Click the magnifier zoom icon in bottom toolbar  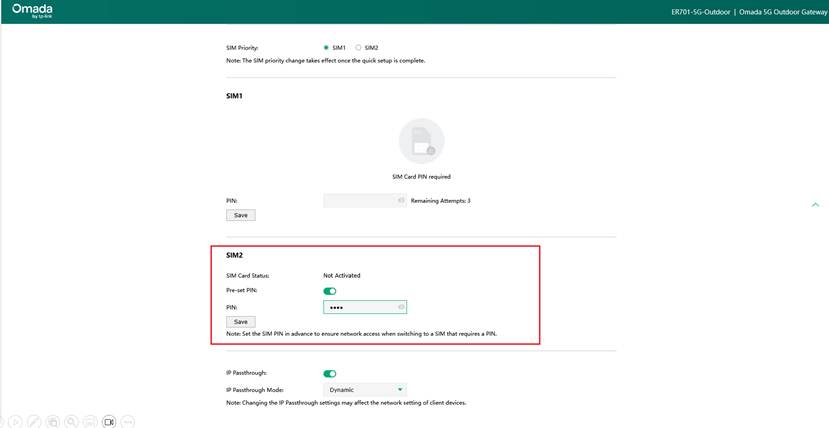pos(71,422)
